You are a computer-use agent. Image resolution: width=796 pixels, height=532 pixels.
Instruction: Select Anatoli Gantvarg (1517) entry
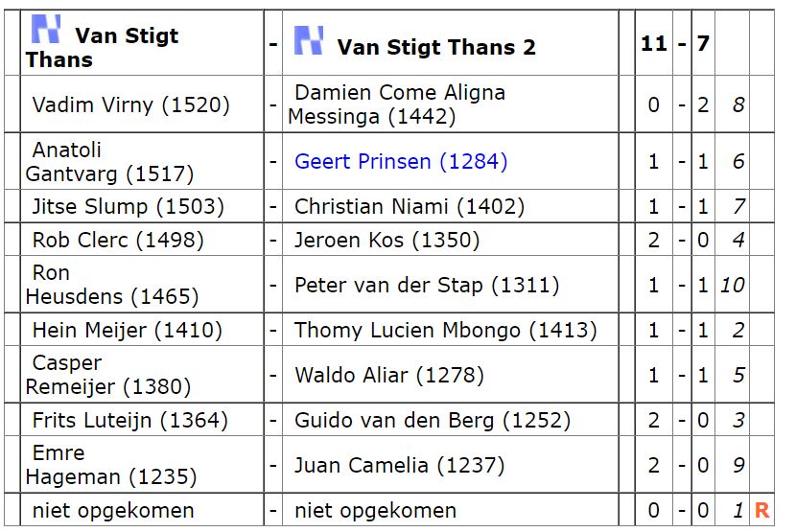[109, 162]
